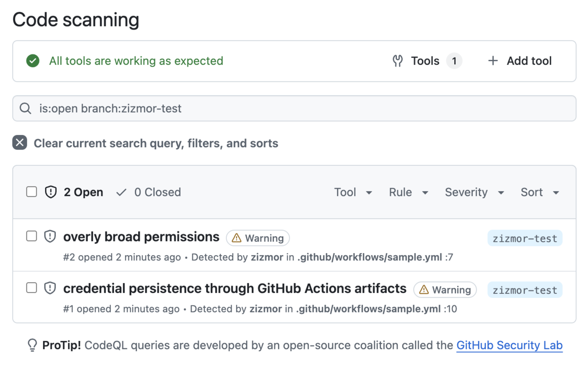Click the Code scanning heading
Screen dimensions: 588x366
coord(76,20)
